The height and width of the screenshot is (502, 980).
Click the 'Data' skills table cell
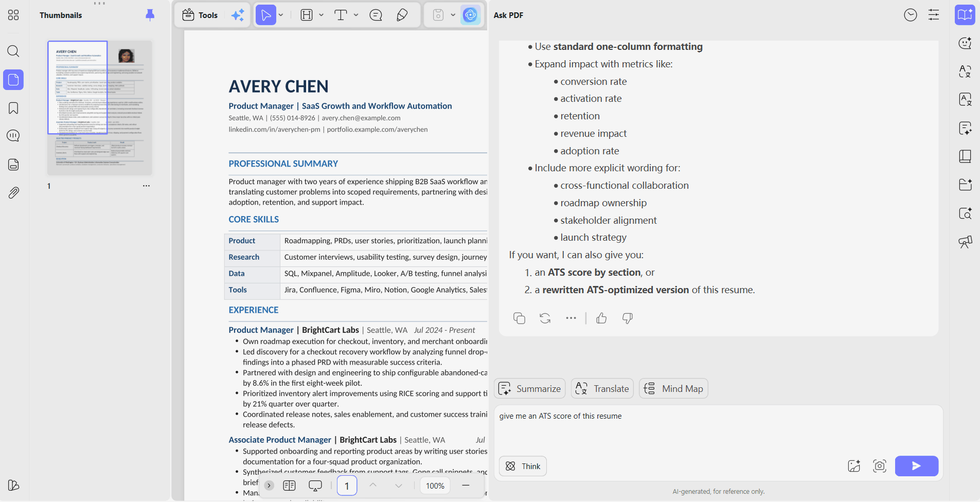click(x=252, y=274)
